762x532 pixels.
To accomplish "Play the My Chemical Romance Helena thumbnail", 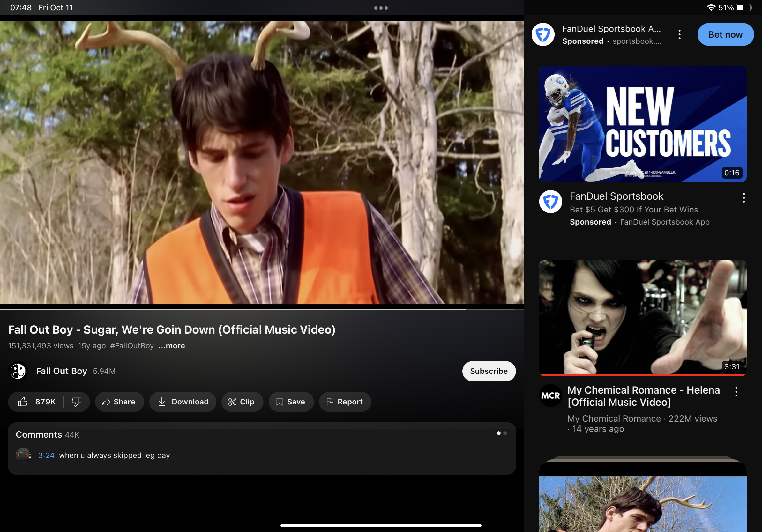I will point(643,318).
